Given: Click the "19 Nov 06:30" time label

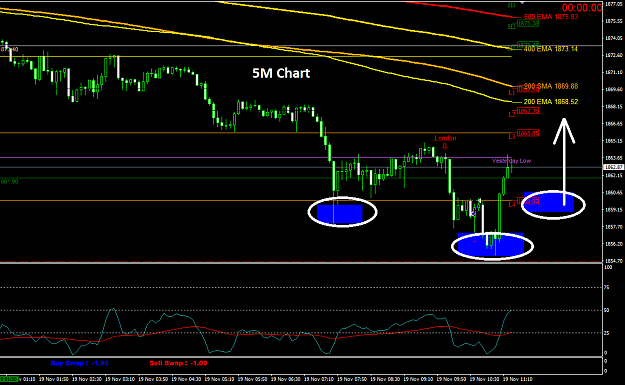Looking at the screenshot, I should coord(285,379).
